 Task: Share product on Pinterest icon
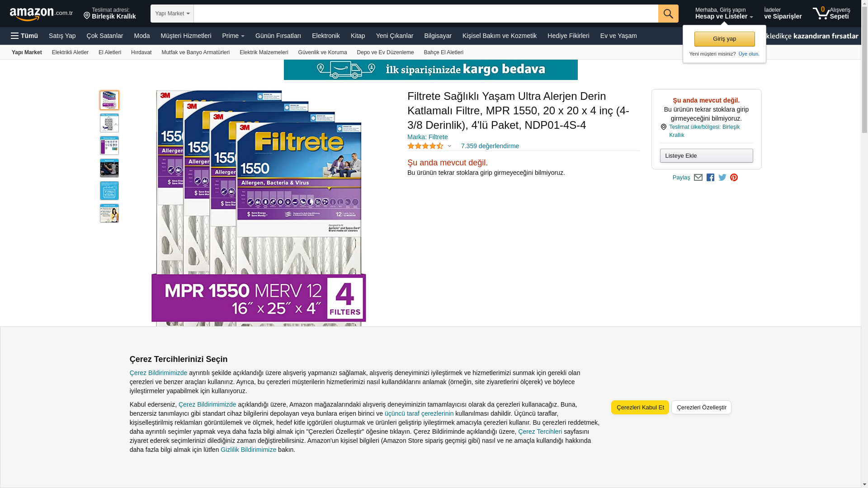pyautogui.click(x=734, y=178)
